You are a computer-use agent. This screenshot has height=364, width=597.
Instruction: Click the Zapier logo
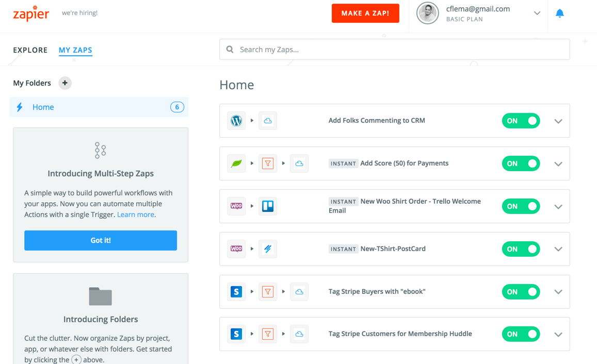click(31, 13)
